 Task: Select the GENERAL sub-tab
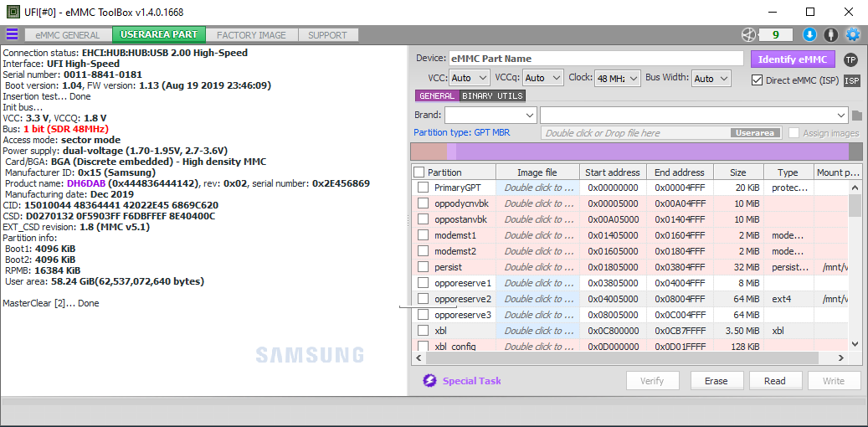click(437, 95)
